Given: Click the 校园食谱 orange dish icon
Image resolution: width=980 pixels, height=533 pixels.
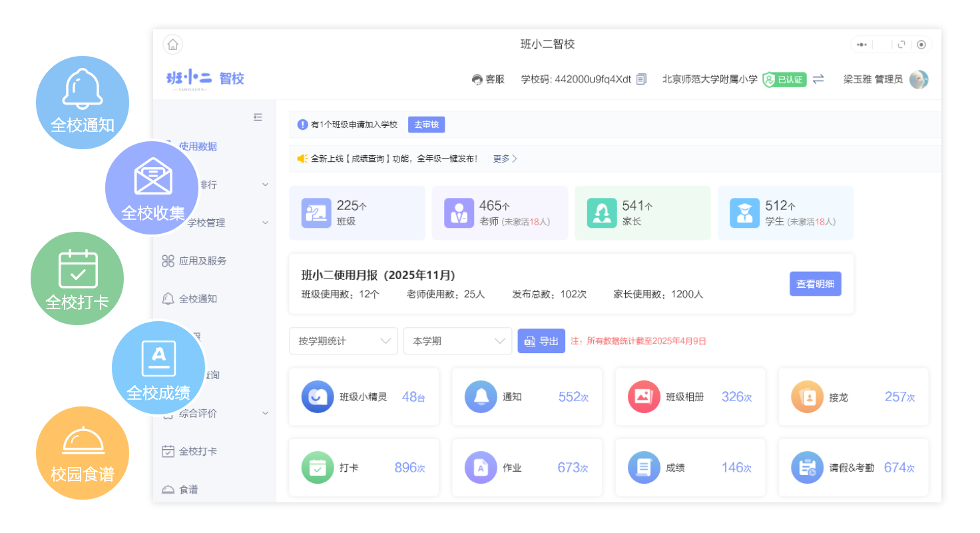Looking at the screenshot, I should pos(82,441).
